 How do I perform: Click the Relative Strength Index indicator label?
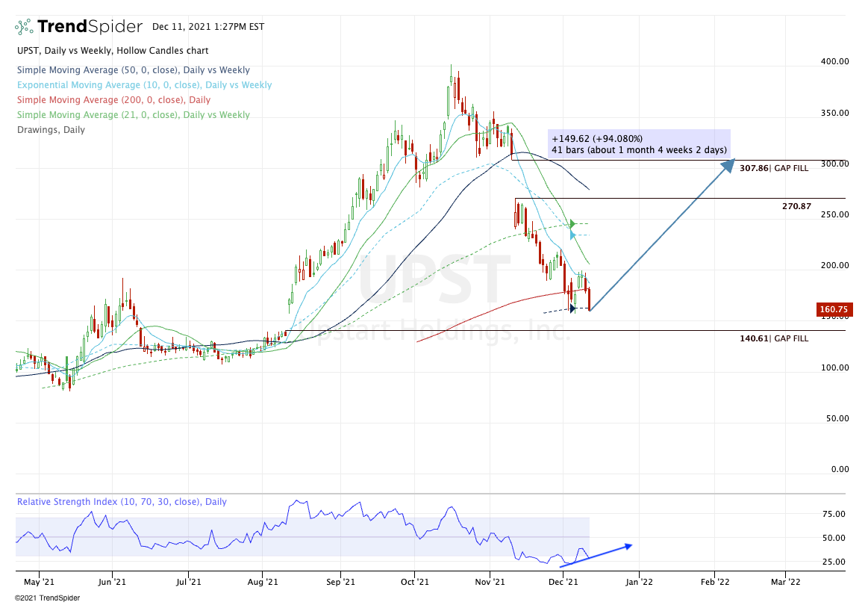[x=122, y=501]
